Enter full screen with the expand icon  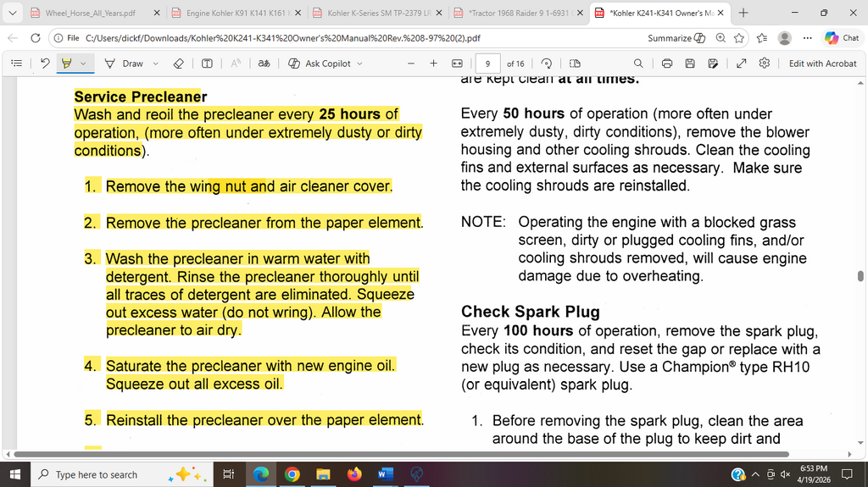point(742,64)
